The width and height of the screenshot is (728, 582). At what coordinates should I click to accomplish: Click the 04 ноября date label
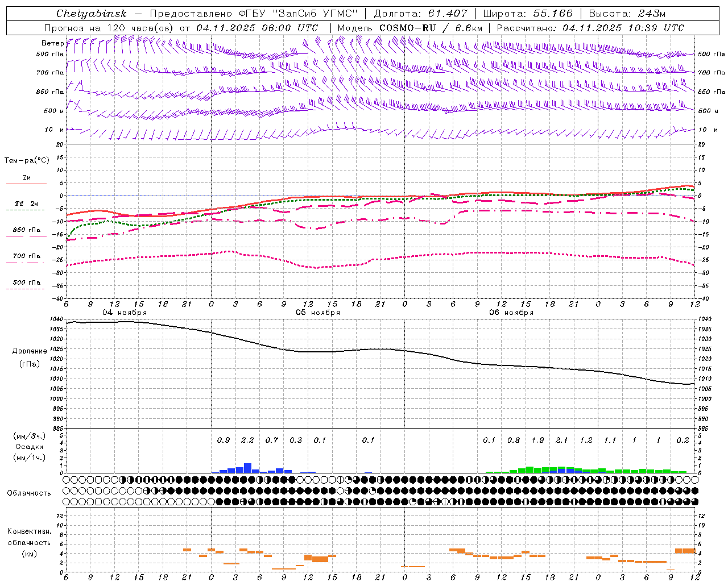[x=125, y=313]
